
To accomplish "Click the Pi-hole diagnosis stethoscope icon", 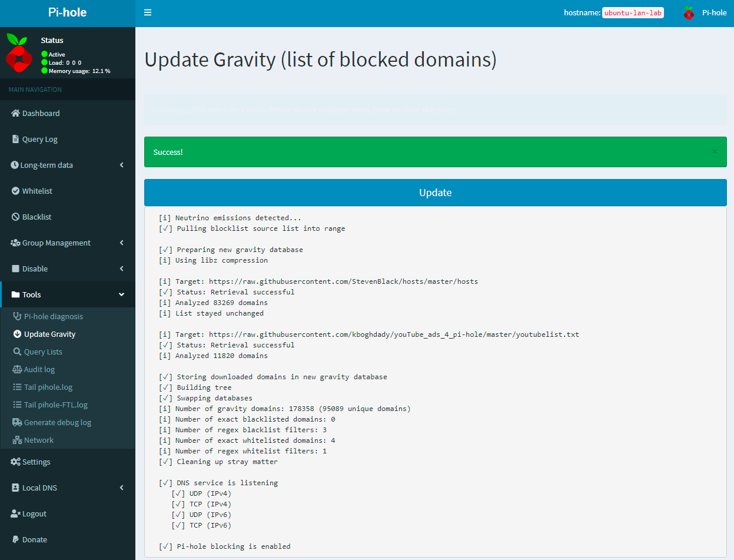I will pos(17,316).
